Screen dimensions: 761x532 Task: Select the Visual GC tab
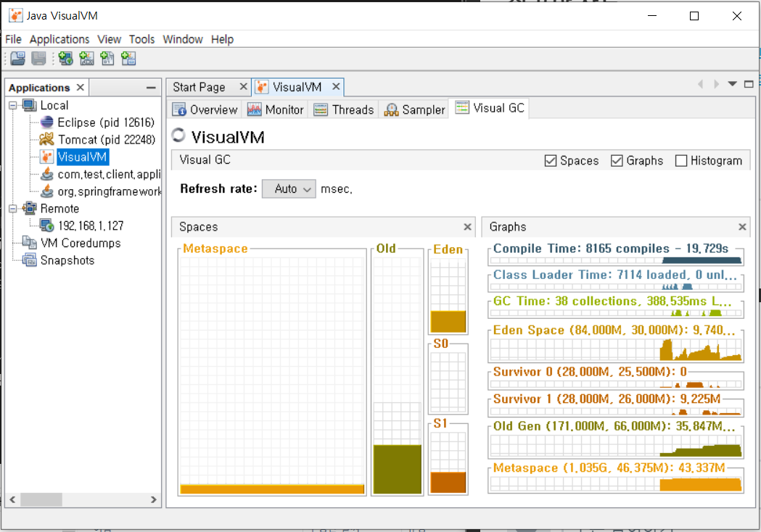point(490,108)
